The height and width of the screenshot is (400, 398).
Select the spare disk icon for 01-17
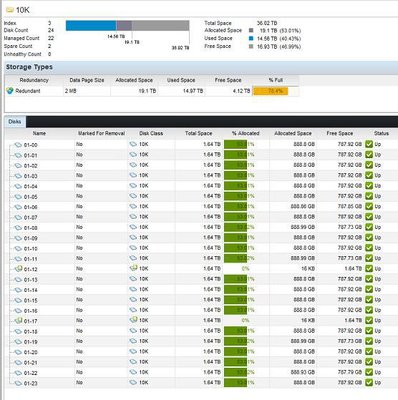tap(18, 320)
